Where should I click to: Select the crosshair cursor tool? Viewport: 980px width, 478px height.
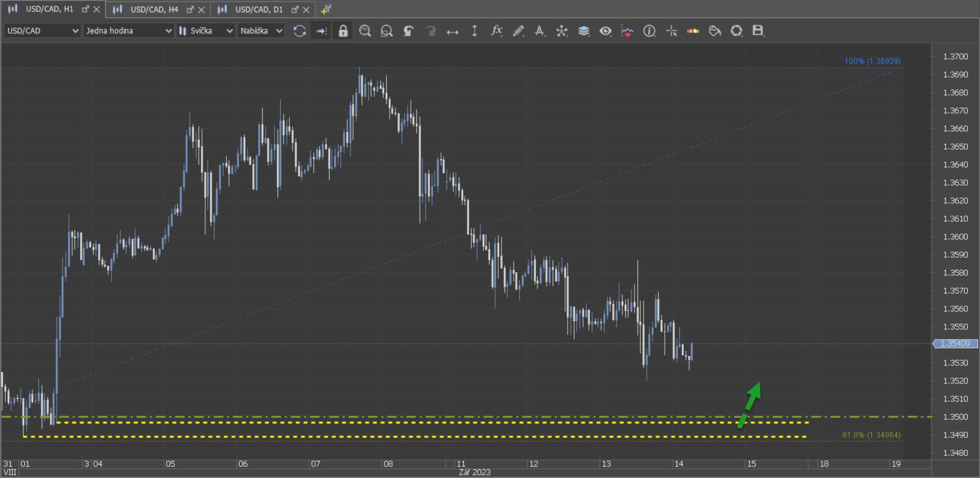pyautogui.click(x=672, y=31)
